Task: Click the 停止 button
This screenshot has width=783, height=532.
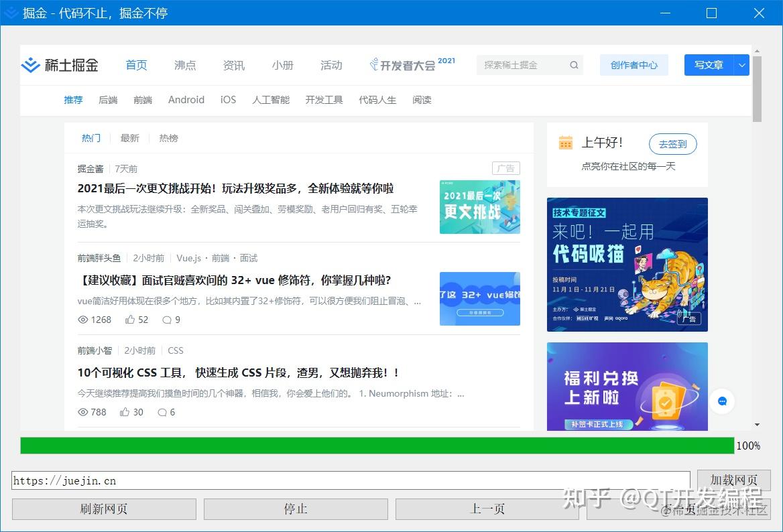Action: coord(295,509)
